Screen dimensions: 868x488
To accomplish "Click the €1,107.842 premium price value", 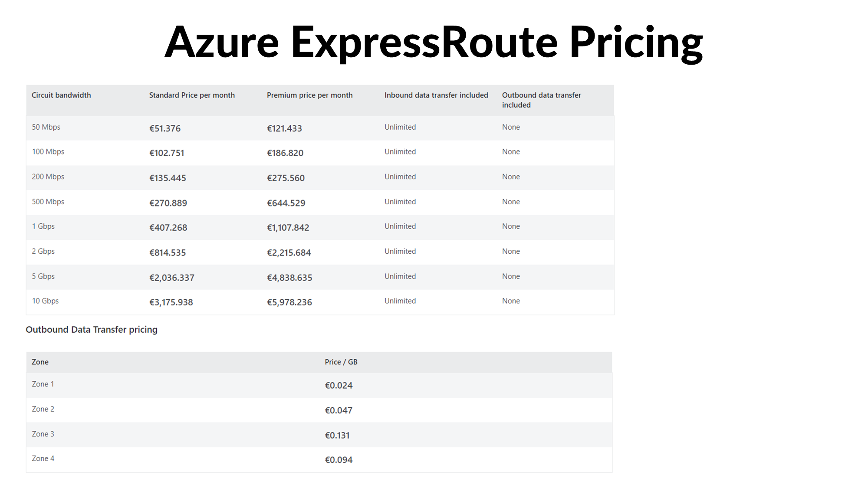I will point(288,228).
